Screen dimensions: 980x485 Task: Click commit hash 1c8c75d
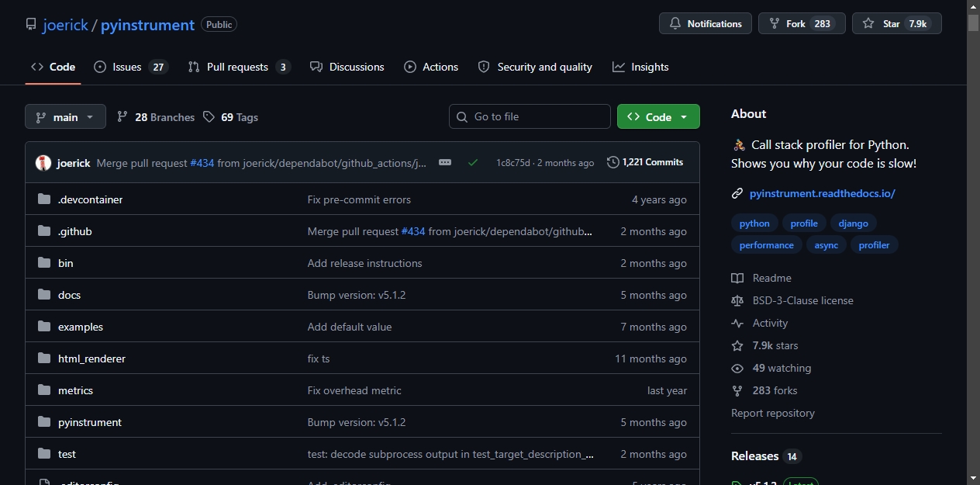(x=513, y=163)
